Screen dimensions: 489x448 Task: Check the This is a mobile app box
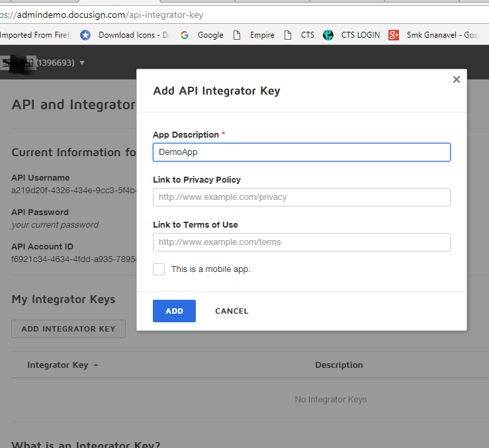coord(159,269)
